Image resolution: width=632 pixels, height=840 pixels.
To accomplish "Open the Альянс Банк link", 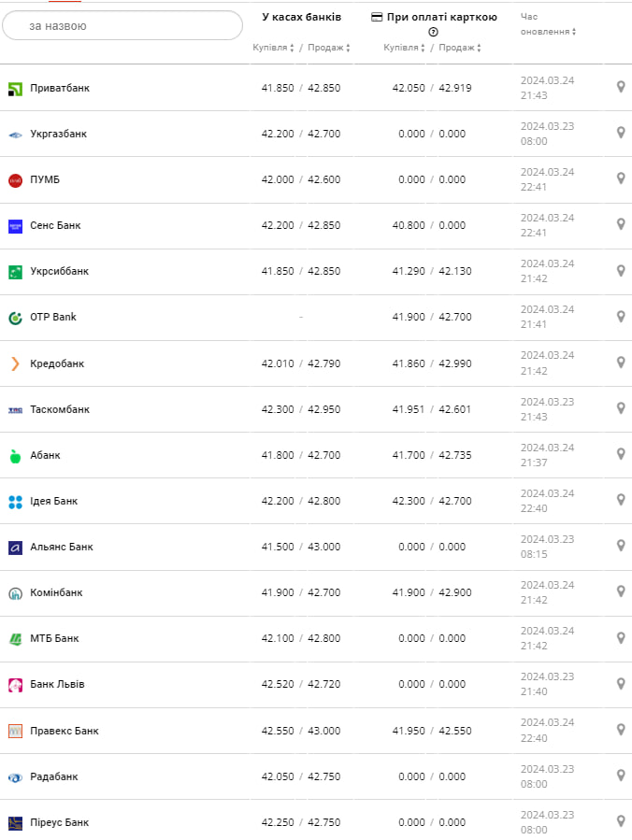I will (62, 547).
